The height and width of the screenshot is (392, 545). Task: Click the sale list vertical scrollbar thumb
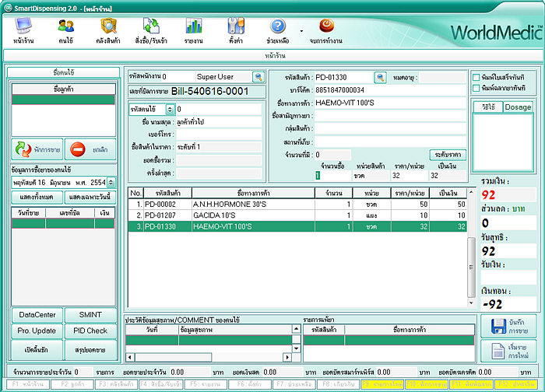click(x=471, y=267)
